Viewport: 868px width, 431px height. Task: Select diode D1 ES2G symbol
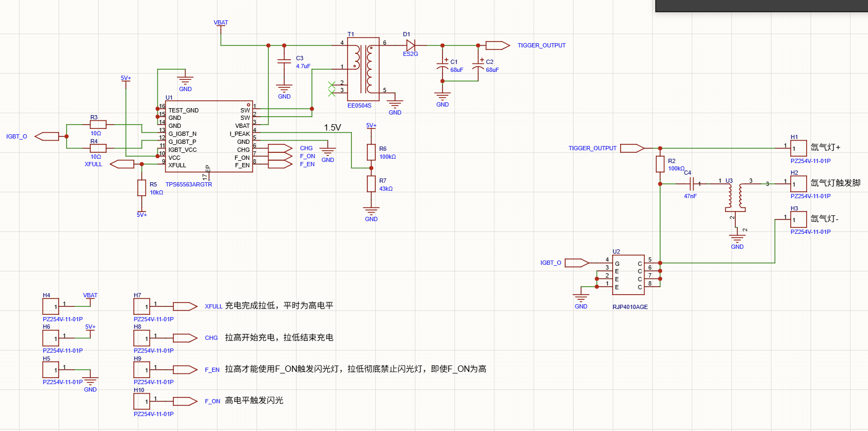411,45
